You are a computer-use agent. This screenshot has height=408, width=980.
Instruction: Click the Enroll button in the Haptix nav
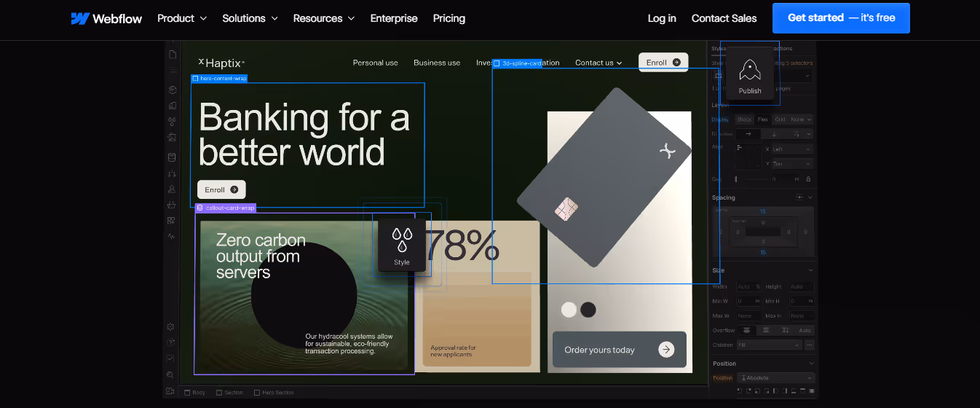[663, 63]
